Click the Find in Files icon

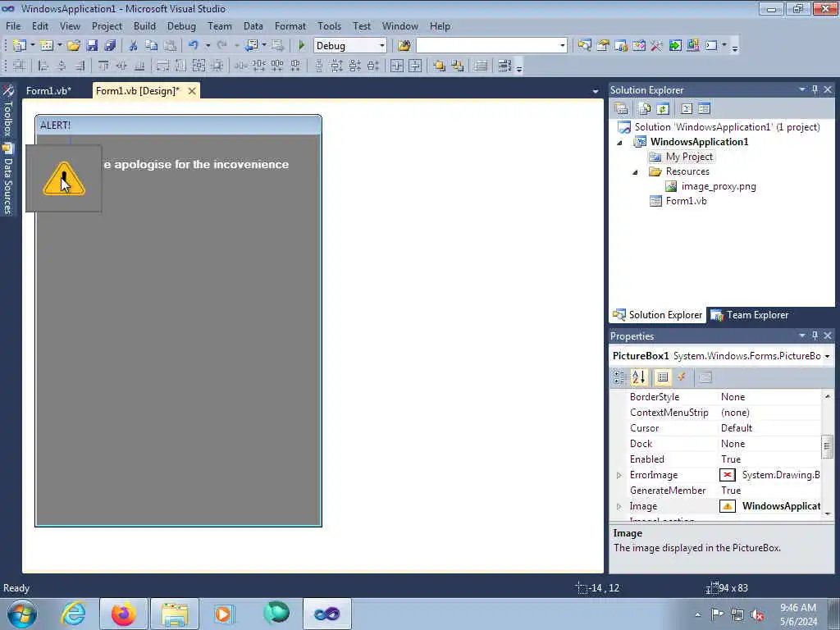[404, 46]
